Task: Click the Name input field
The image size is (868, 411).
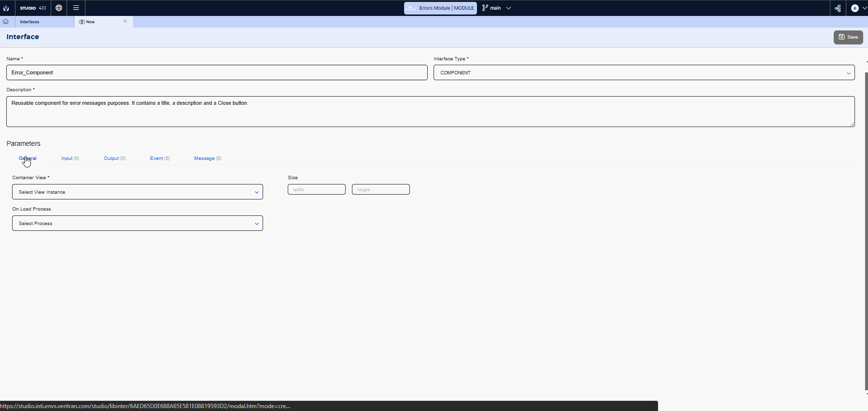Action: click(x=217, y=73)
